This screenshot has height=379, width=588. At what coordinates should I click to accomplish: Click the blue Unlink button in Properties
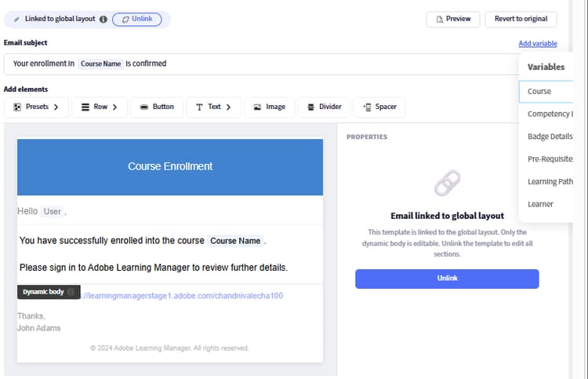447,279
